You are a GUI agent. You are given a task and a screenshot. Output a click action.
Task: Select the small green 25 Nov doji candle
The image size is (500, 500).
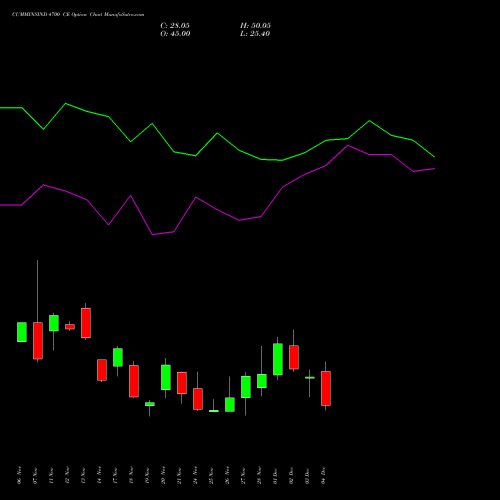pyautogui.click(x=214, y=411)
